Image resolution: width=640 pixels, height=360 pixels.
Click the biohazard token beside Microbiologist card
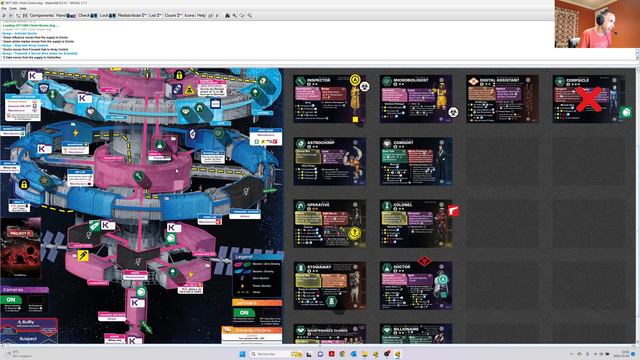453,112
